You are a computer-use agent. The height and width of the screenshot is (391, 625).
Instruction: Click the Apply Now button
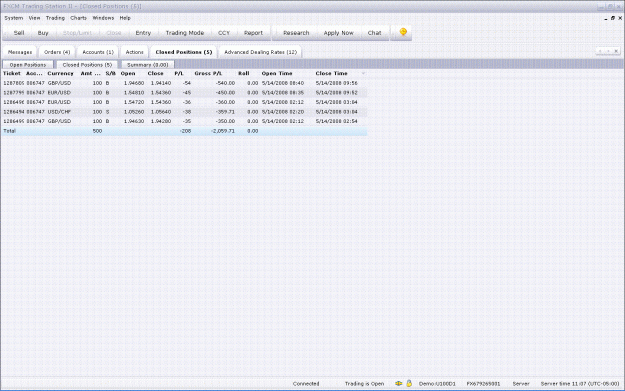coord(338,33)
